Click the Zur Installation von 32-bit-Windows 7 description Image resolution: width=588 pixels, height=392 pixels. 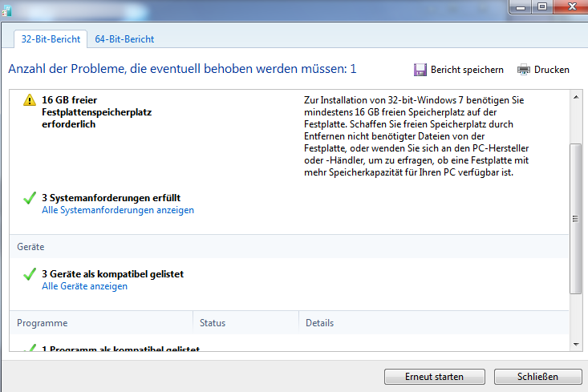416,136
